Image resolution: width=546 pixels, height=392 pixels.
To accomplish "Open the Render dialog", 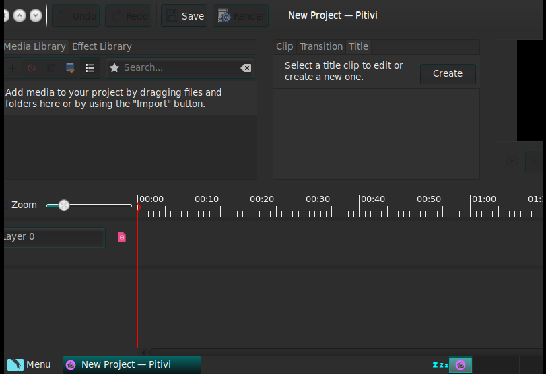I will click(x=240, y=15).
